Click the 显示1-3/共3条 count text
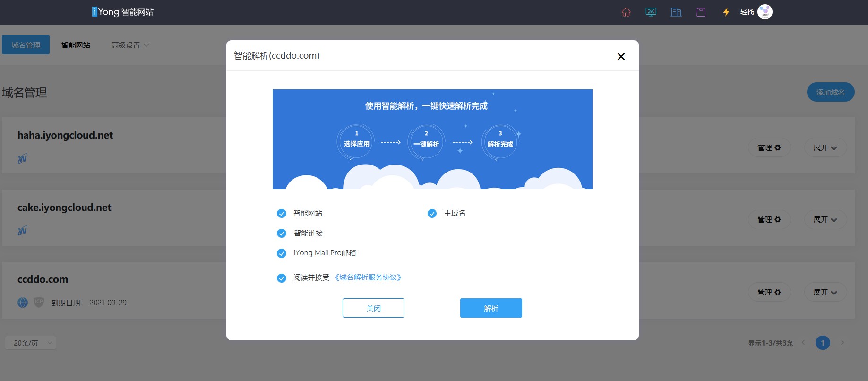This screenshot has height=381, width=868. 770,343
